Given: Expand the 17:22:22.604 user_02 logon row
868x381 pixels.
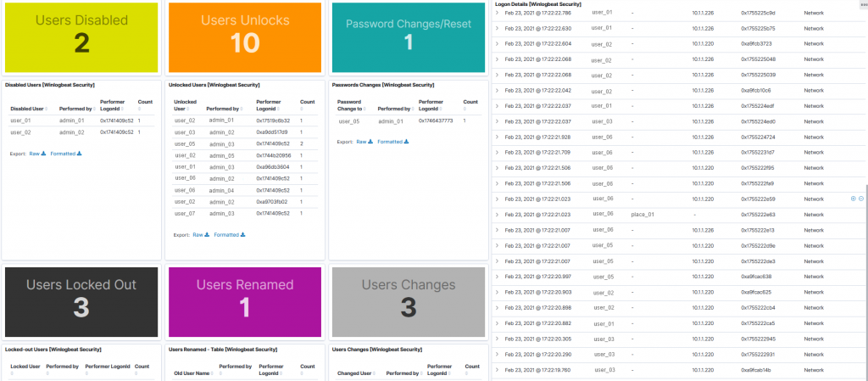Looking at the screenshot, I should pyautogui.click(x=497, y=43).
